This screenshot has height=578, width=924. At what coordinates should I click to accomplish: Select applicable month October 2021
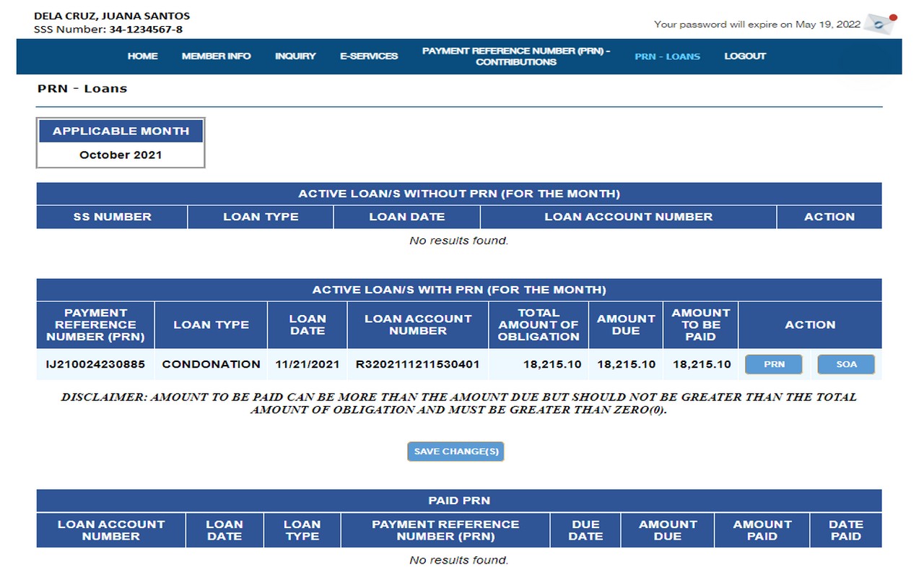(x=120, y=154)
